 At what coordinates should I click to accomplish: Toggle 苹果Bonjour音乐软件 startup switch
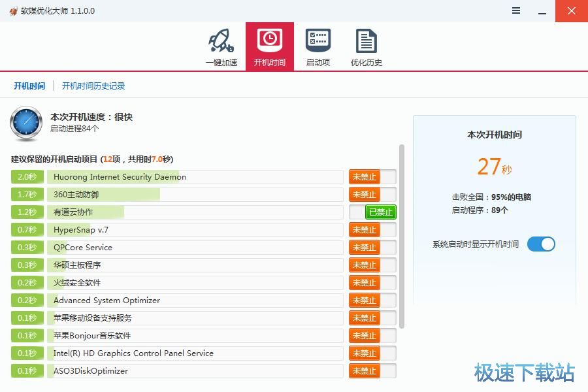[372, 335]
